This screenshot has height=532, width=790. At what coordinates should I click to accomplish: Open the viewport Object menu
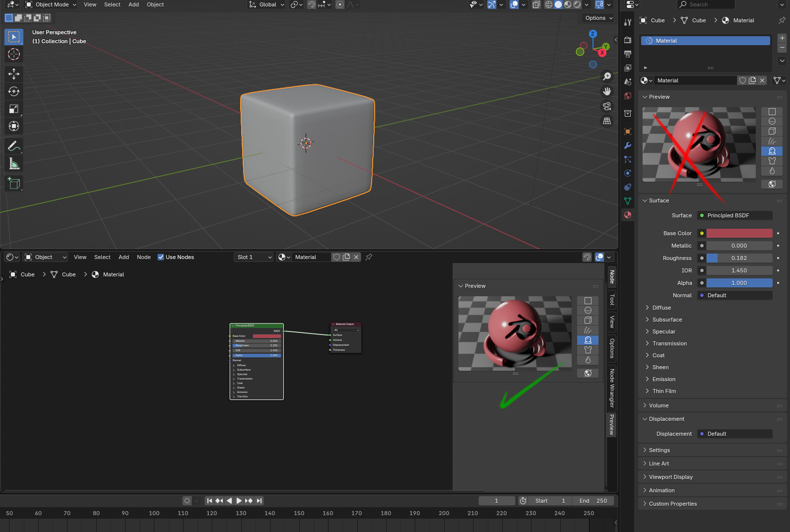click(x=155, y=4)
